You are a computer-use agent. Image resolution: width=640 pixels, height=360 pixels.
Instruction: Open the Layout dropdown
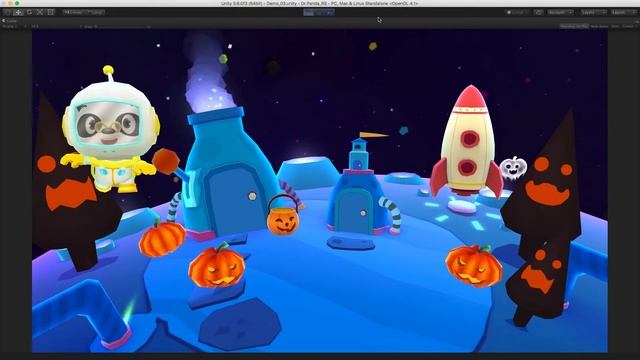click(623, 12)
